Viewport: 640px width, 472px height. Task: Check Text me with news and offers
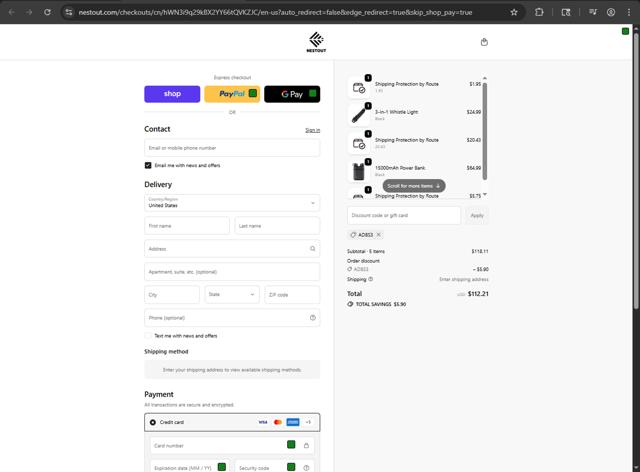[148, 336]
